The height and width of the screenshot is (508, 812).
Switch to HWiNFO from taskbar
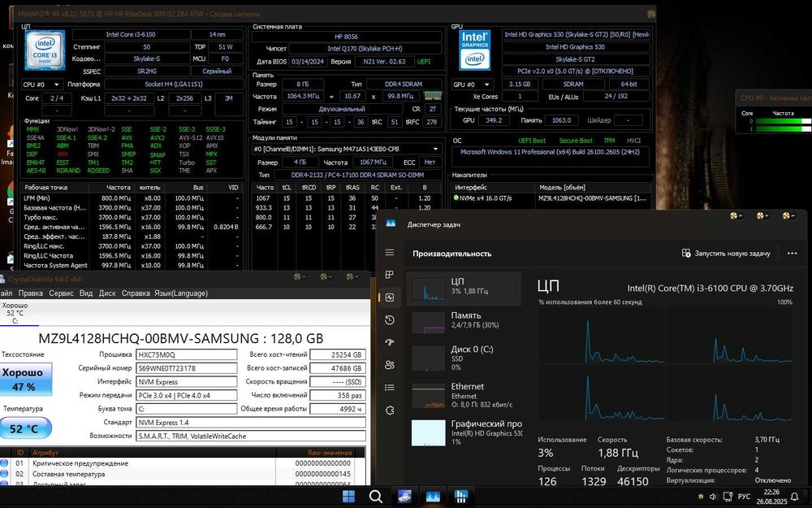(461, 497)
